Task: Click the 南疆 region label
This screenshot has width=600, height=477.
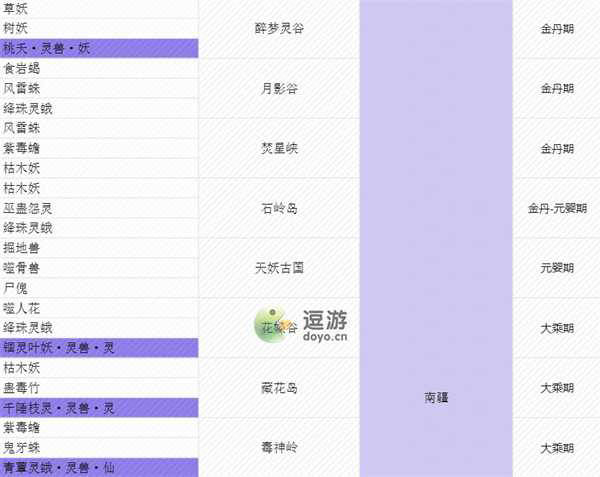Action: (435, 397)
